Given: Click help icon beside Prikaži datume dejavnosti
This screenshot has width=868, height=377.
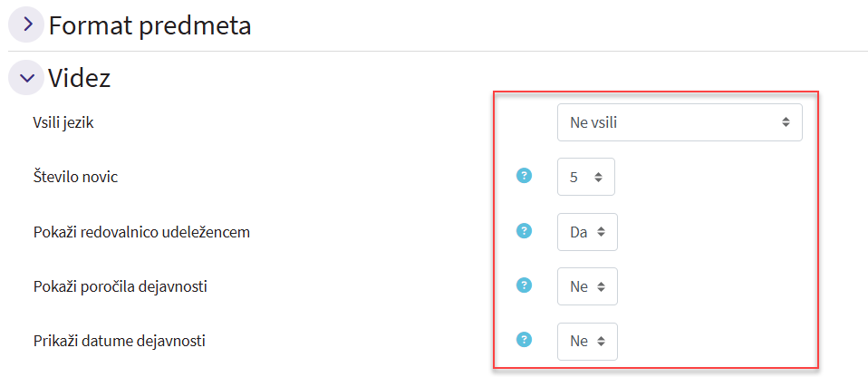Looking at the screenshot, I should tap(524, 340).
